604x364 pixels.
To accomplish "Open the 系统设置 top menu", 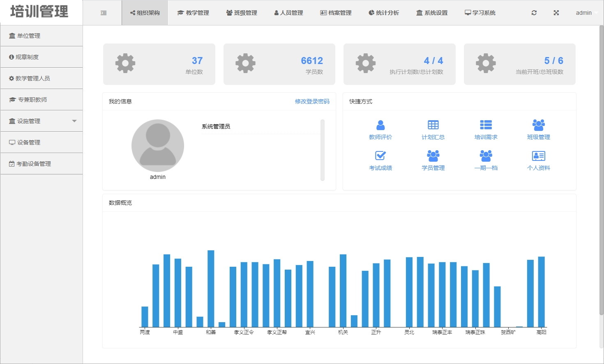I will click(x=432, y=13).
